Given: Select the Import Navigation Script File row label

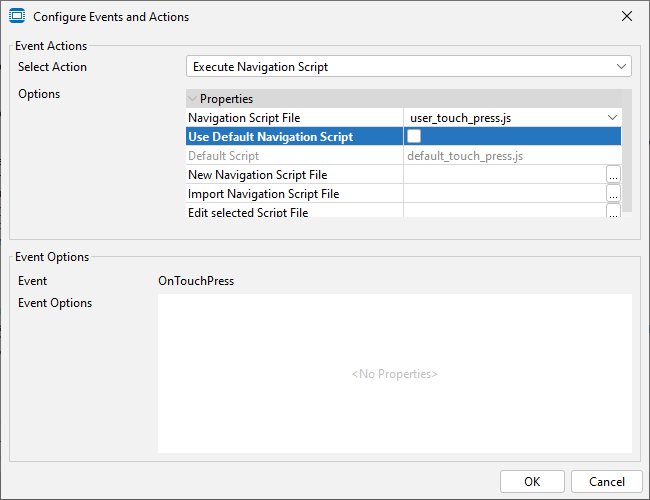Looking at the screenshot, I should 264,194.
